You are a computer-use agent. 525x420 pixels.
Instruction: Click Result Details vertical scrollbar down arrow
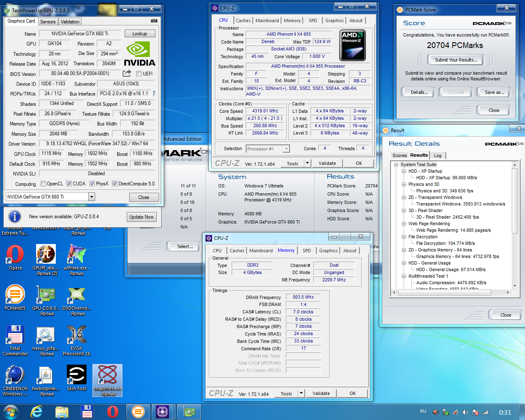pos(515,286)
